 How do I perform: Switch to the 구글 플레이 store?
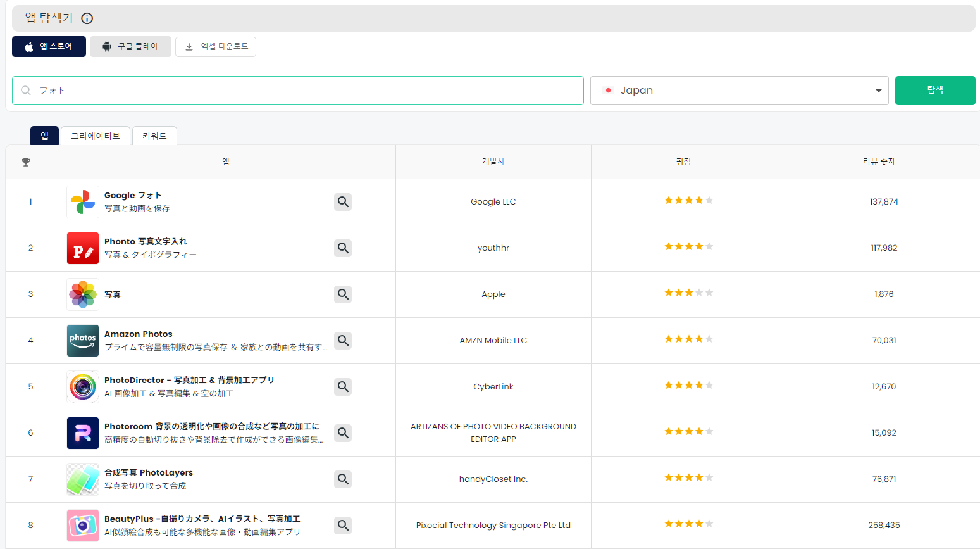pos(130,47)
